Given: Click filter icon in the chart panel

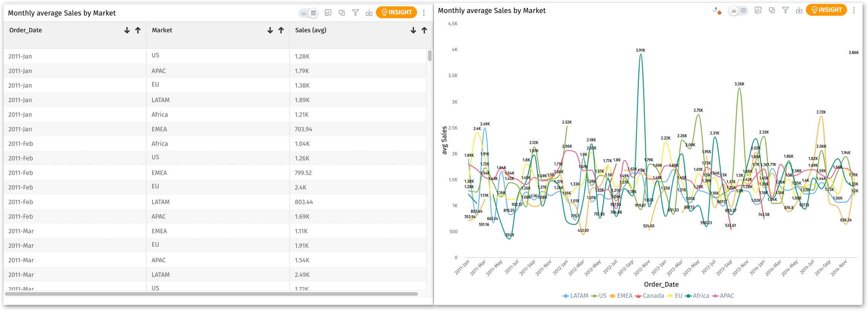Looking at the screenshot, I should pos(785,11).
